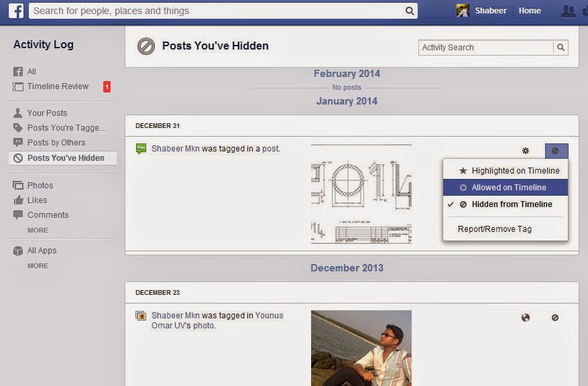Click the Activity Search magnifier button
The image size is (588, 386).
(561, 47)
